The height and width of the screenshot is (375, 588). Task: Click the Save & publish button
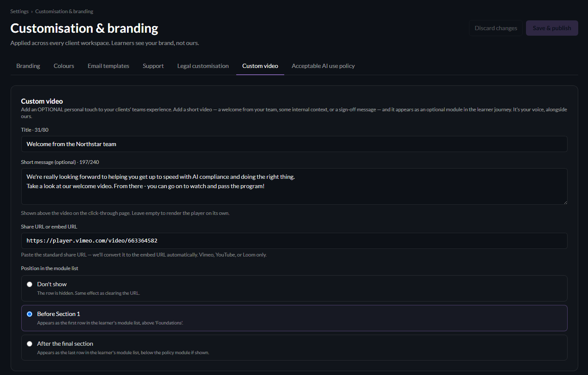552,28
